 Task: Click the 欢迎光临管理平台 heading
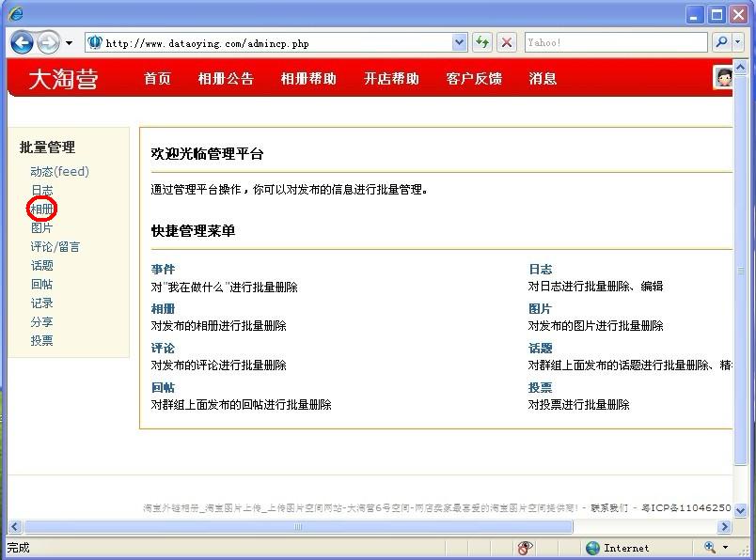coord(207,154)
